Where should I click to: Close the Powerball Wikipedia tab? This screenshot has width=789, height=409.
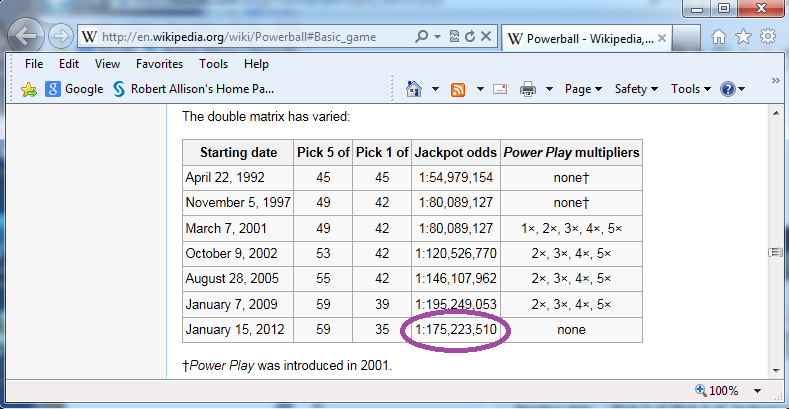coord(662,38)
